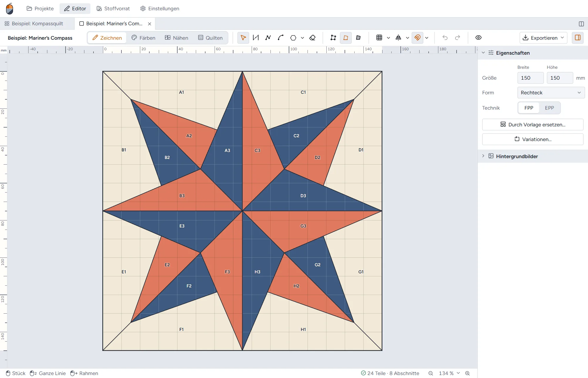Click Durch Vorlage ersetzen button
Screen dimensions: 588x378
pyautogui.click(x=533, y=125)
